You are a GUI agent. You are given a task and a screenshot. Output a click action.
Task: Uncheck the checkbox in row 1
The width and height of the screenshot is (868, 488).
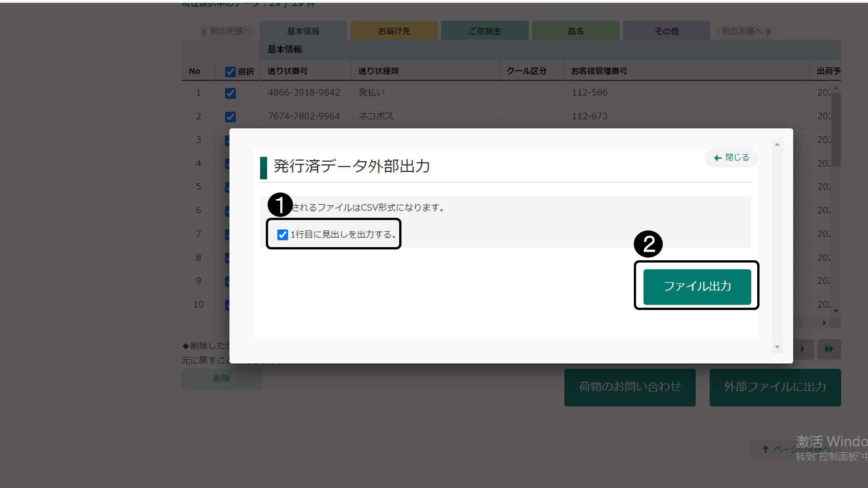pyautogui.click(x=230, y=93)
